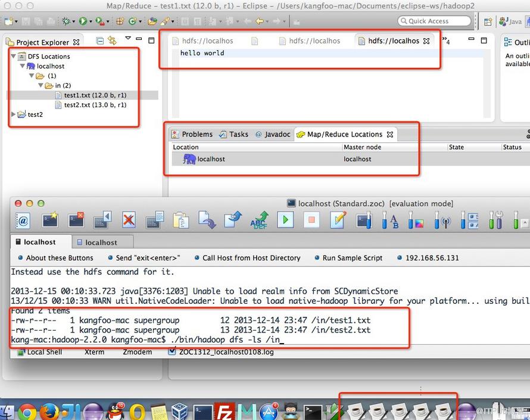Click the 192.168.56.131 host button
530x420 pixels.
coord(429,258)
